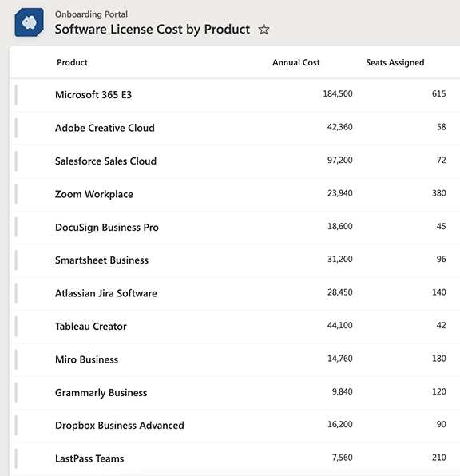The image size is (460, 476).
Task: Sort by the Product column header
Action: pos(72,62)
